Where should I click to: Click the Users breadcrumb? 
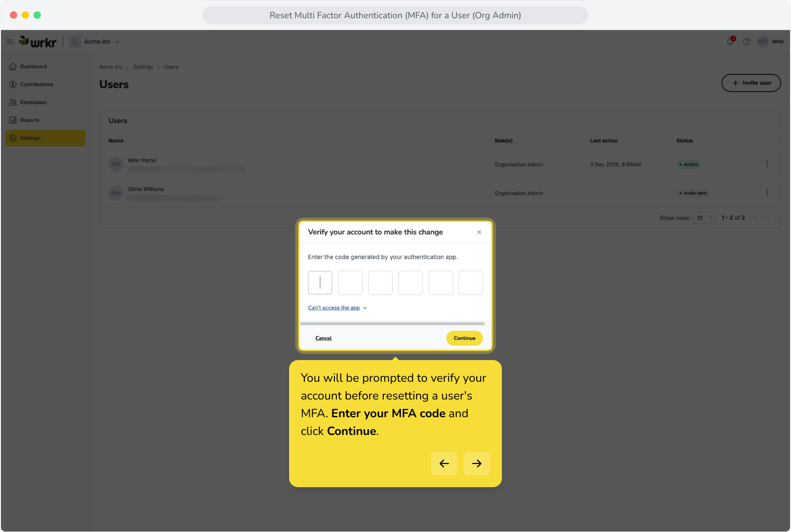[x=171, y=67]
